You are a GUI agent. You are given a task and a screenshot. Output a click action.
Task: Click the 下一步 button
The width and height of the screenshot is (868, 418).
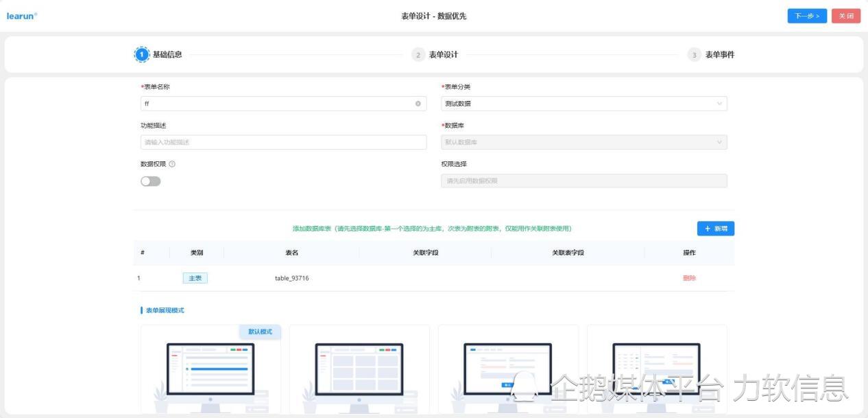tap(807, 16)
